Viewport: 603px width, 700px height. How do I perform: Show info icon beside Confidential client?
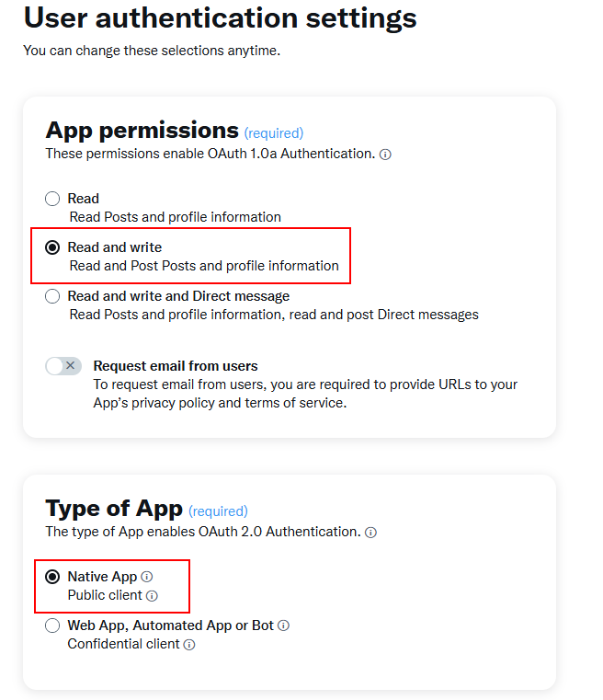pos(189,645)
